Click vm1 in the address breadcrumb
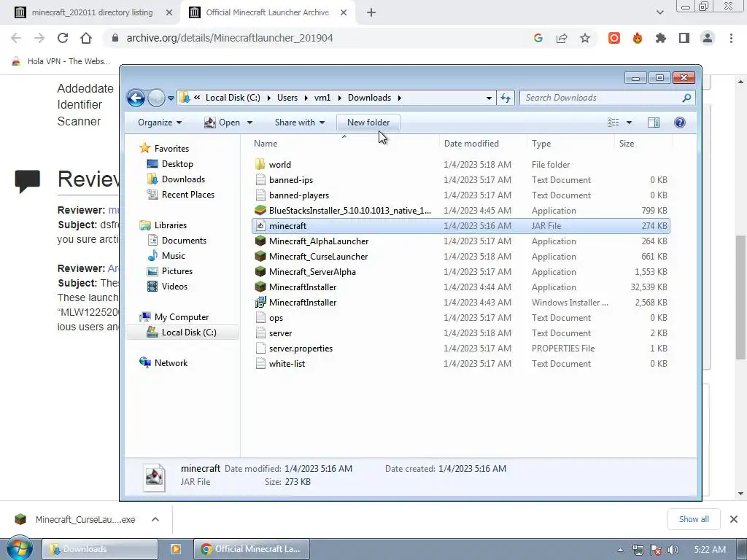747x560 pixels. (322, 98)
